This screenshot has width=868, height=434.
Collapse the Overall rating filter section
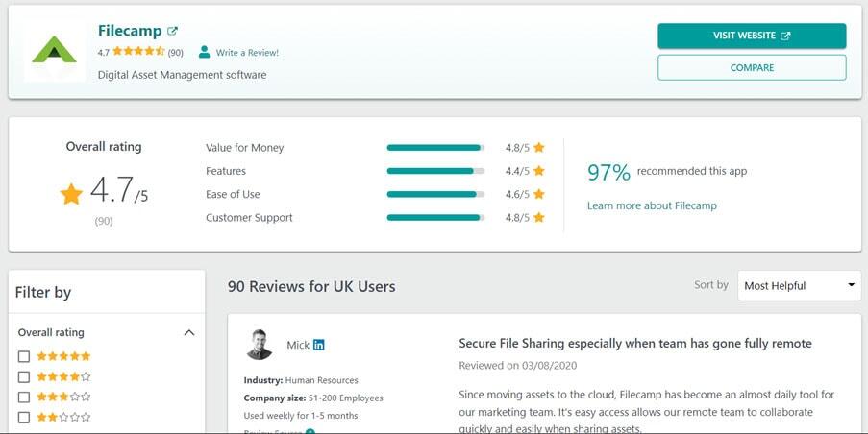[189, 332]
